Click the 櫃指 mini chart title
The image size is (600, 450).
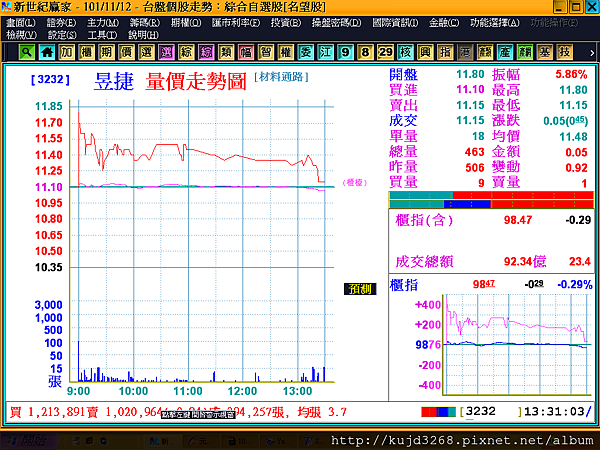(404, 285)
